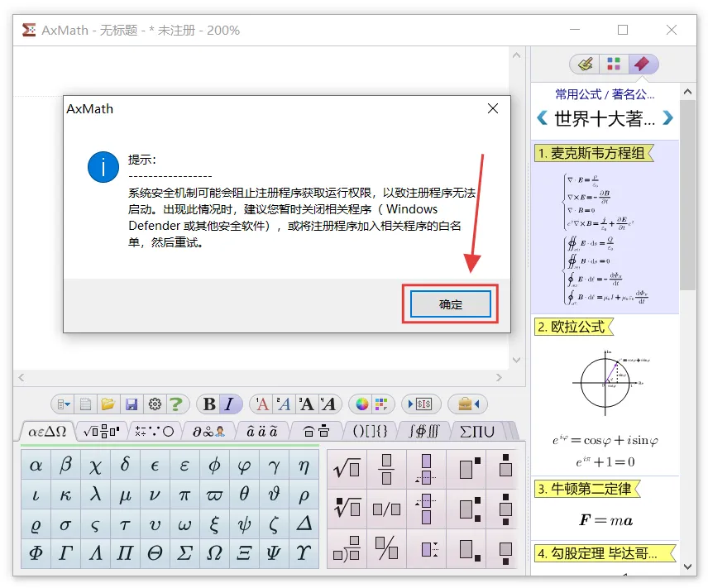Screen dimensions: 708x588
Task: Insert the theta θ symbol
Action: tap(244, 495)
